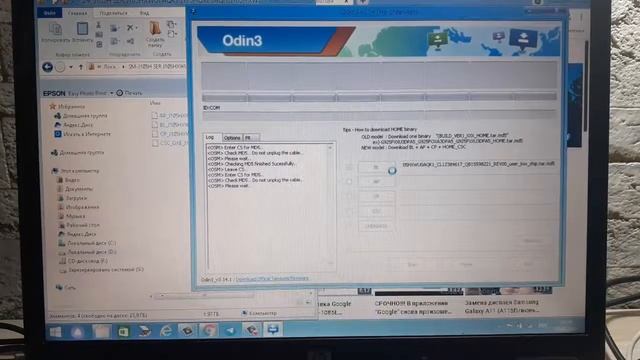Select Яндекс.Диск under Избранное
640x360 pixels.
74,124
